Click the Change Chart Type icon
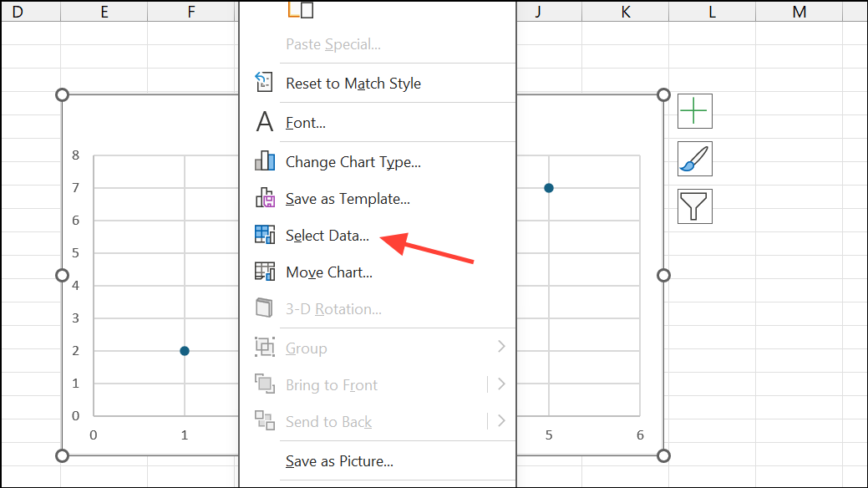 coord(265,161)
